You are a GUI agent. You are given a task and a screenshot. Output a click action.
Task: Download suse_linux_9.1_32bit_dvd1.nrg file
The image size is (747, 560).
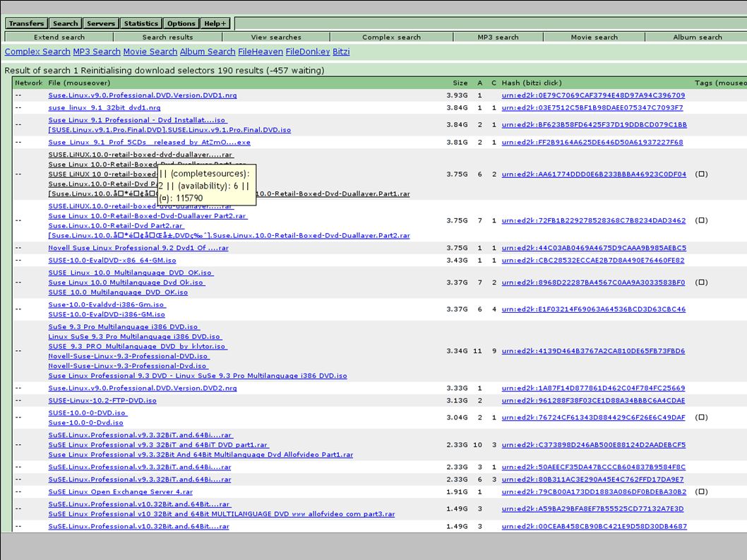pos(104,108)
